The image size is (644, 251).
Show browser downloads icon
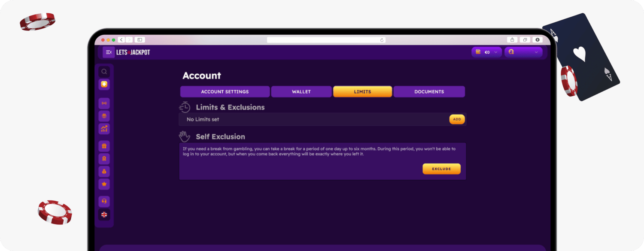click(x=537, y=40)
